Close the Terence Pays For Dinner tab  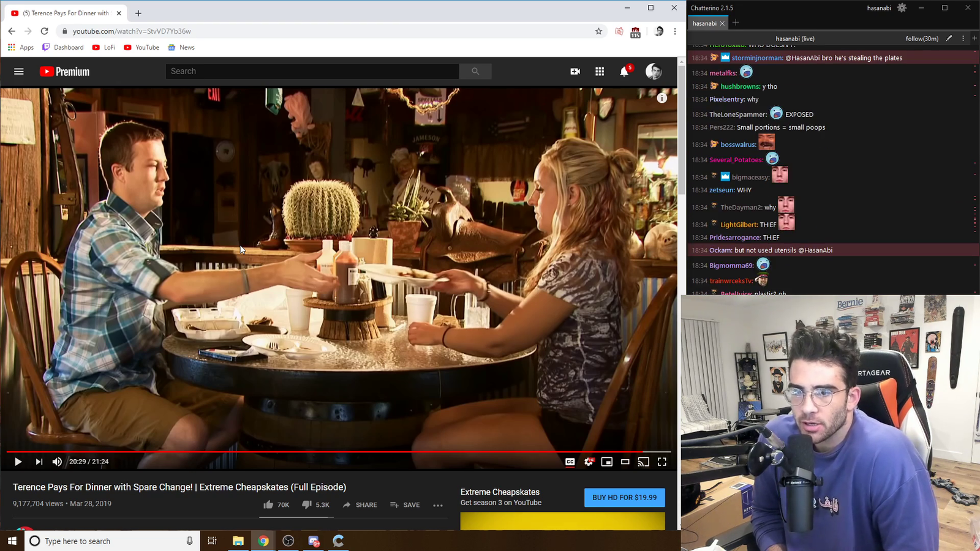pyautogui.click(x=119, y=13)
